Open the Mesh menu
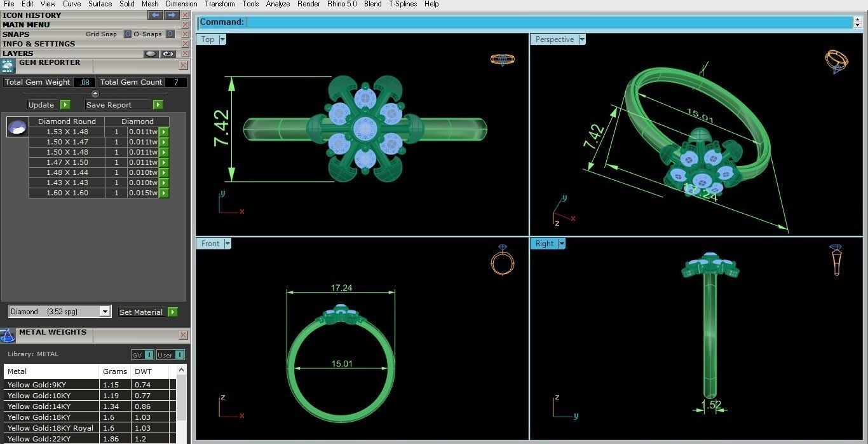The width and height of the screenshot is (868, 444). pyautogui.click(x=150, y=4)
